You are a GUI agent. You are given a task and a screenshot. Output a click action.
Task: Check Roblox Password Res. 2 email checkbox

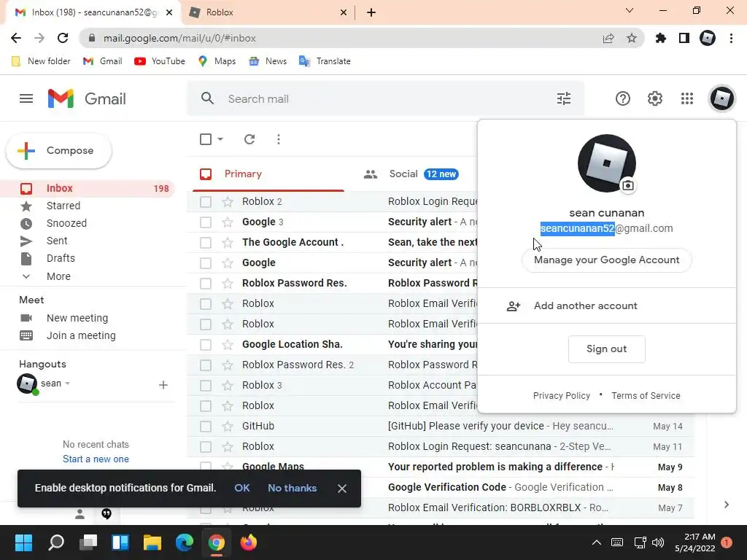click(205, 365)
